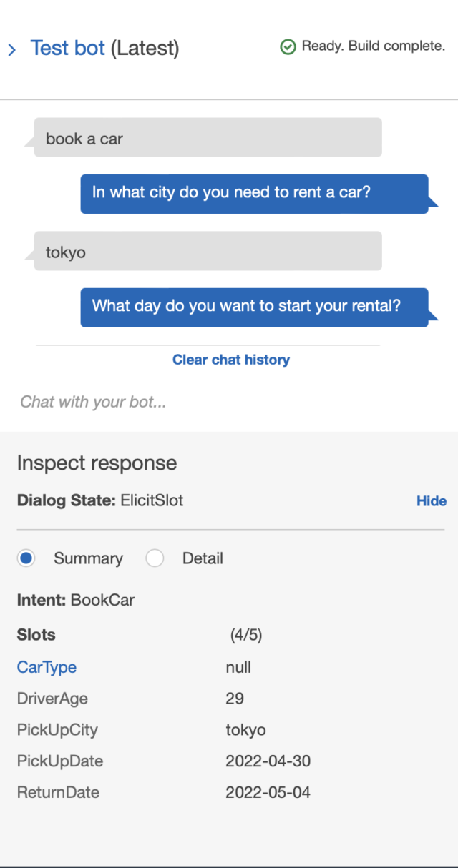The height and width of the screenshot is (868, 458).
Task: Click the ReturnDate value 2022-05-04
Action: [268, 792]
